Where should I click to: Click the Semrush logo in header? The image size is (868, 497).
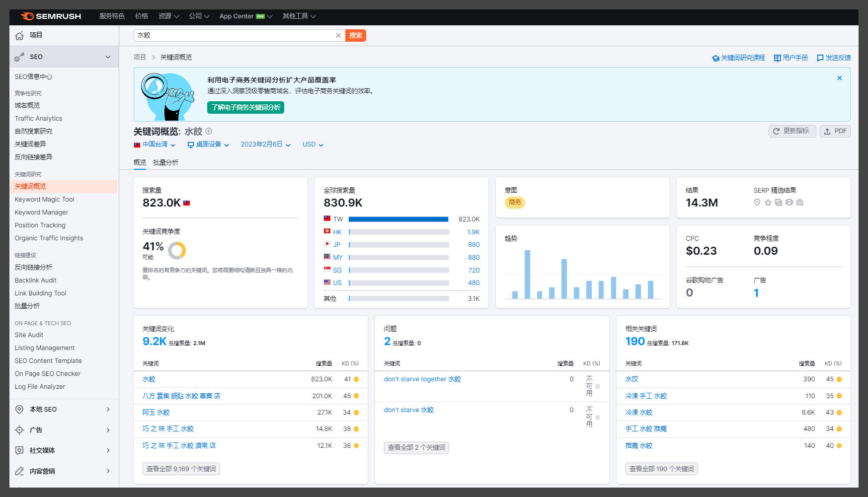pyautogui.click(x=51, y=16)
